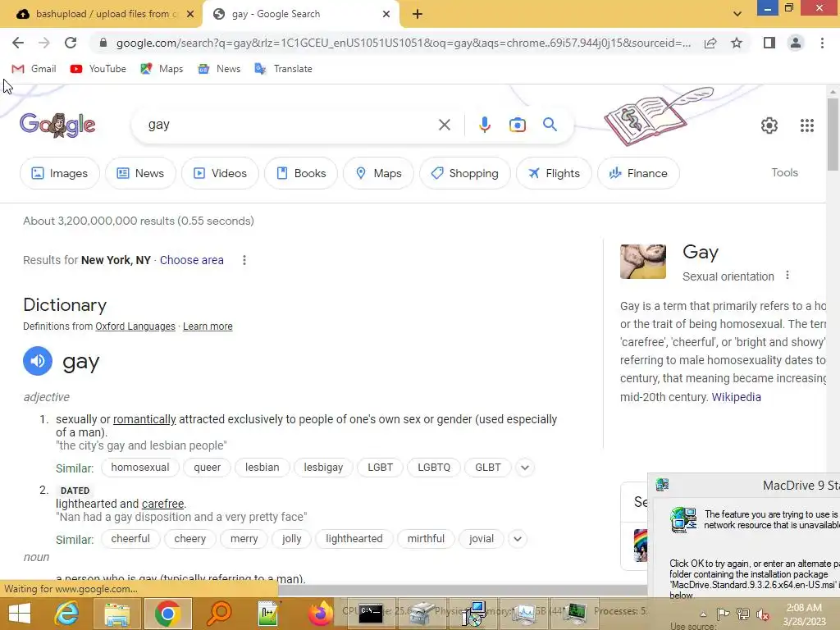Switch to the bashupload tab

tap(101, 14)
